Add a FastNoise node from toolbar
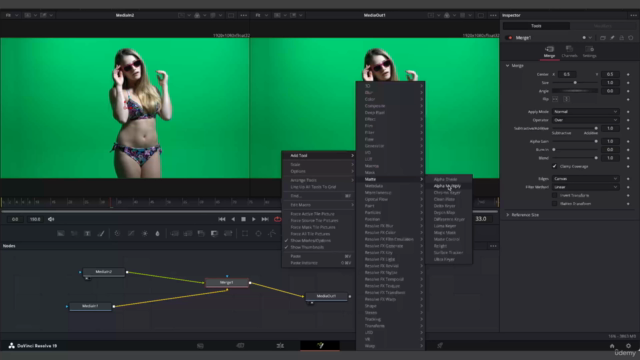640x360 pixels. click(74, 233)
